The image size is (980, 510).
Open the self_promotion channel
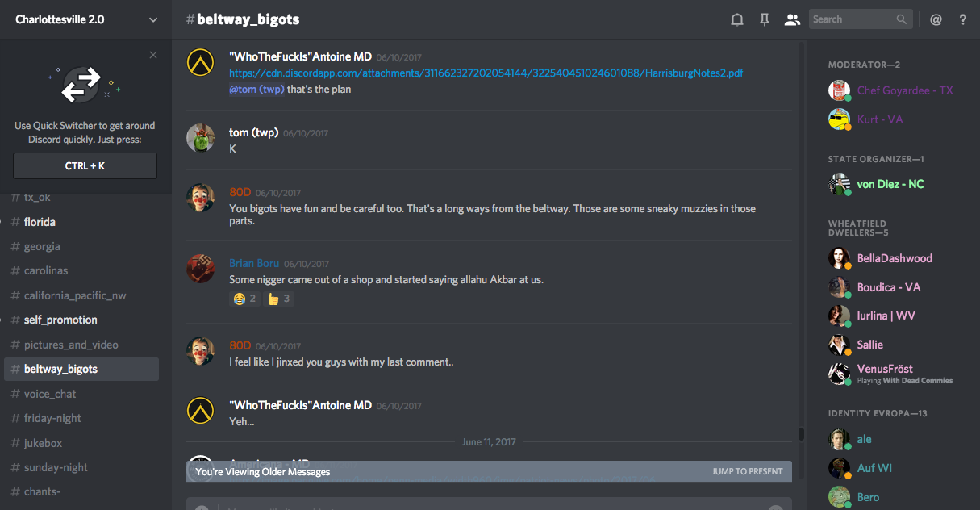60,320
